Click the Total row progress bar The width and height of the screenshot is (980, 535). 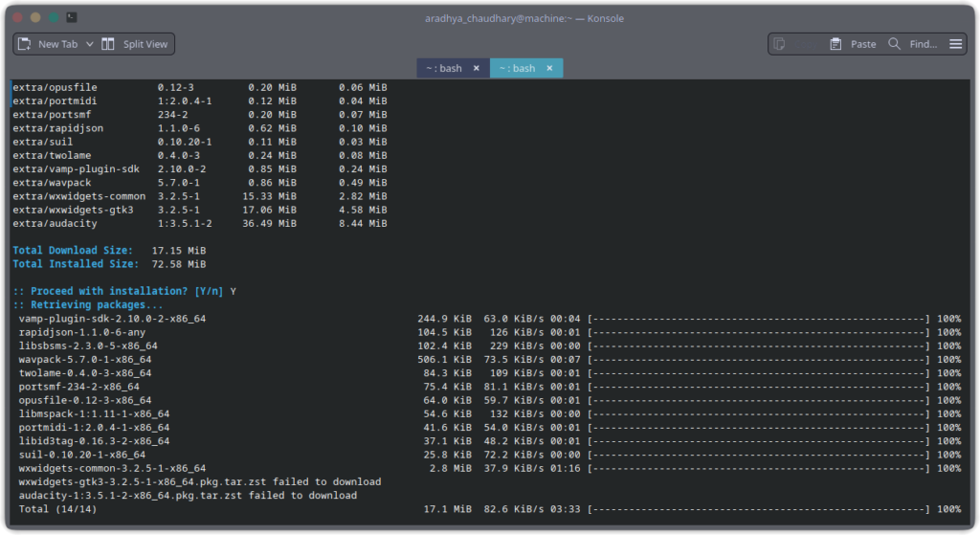point(758,509)
